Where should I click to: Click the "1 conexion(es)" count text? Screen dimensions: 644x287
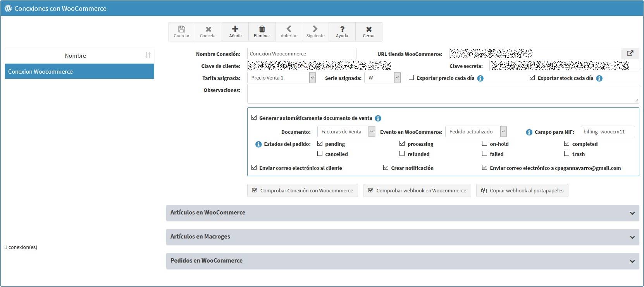point(21,247)
